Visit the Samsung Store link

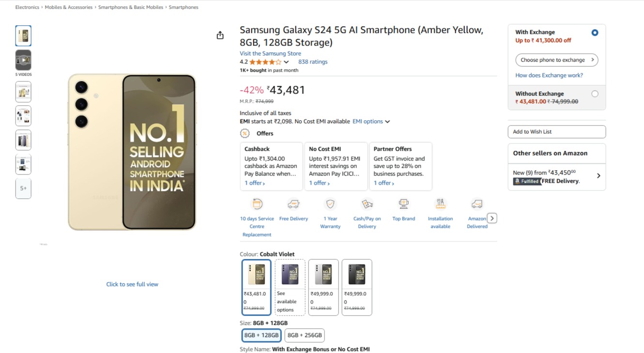(x=270, y=54)
